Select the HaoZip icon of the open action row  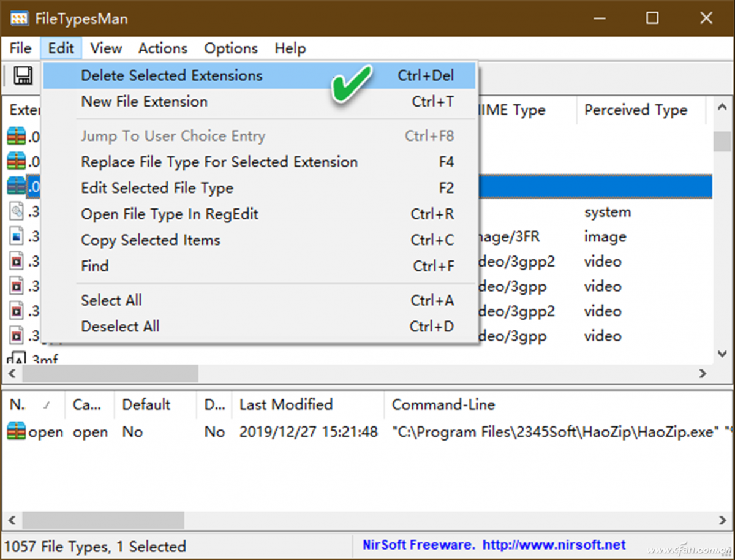(17, 432)
